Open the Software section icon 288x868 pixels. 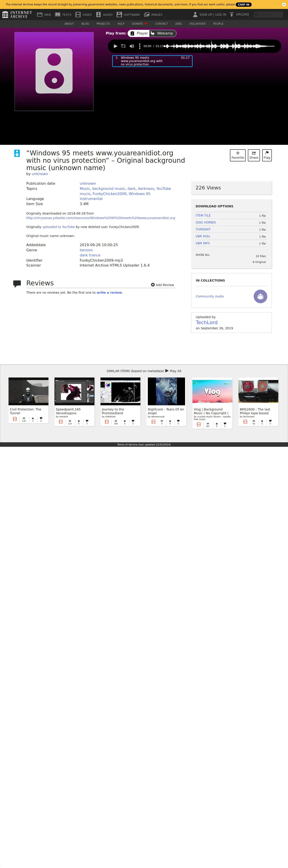(119, 15)
